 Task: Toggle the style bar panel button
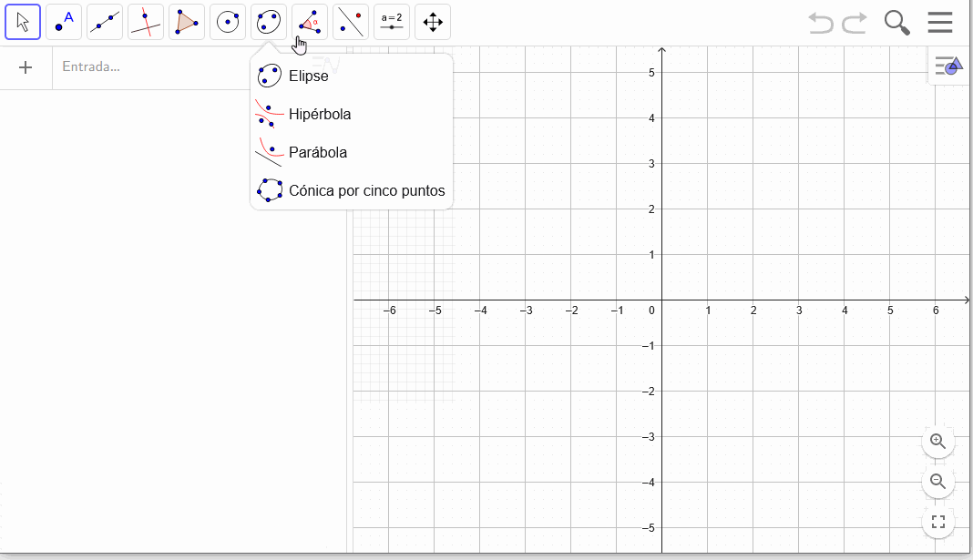948,66
